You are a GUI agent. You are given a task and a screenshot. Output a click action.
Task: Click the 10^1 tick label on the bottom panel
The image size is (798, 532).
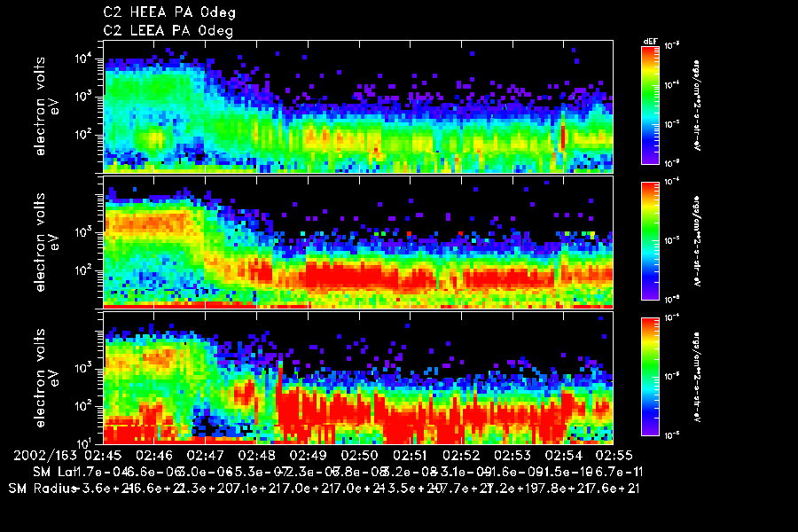83,442
